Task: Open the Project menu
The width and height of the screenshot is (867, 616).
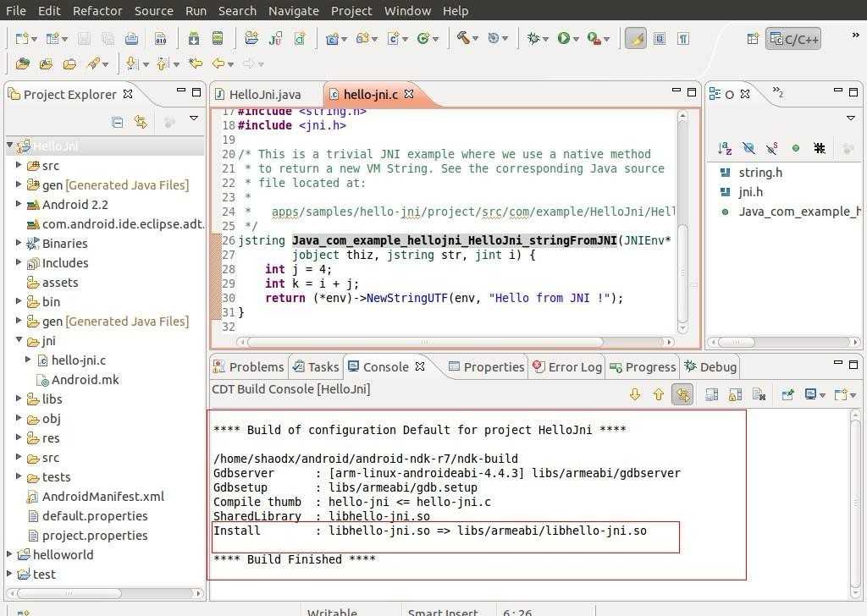Action: click(351, 10)
